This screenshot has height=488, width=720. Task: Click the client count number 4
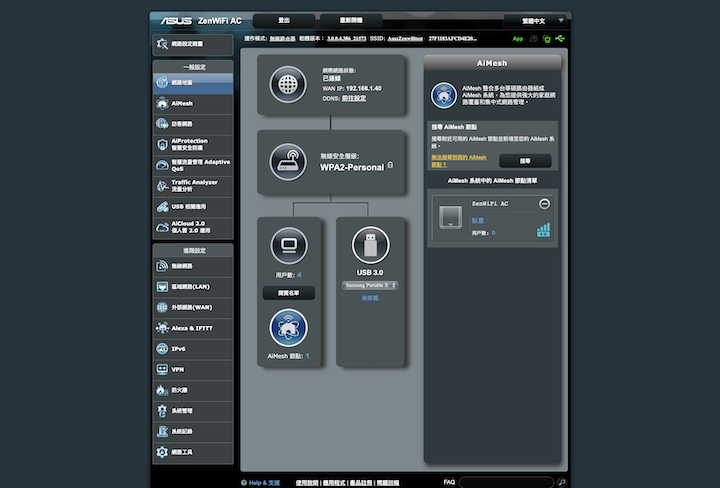(x=299, y=275)
